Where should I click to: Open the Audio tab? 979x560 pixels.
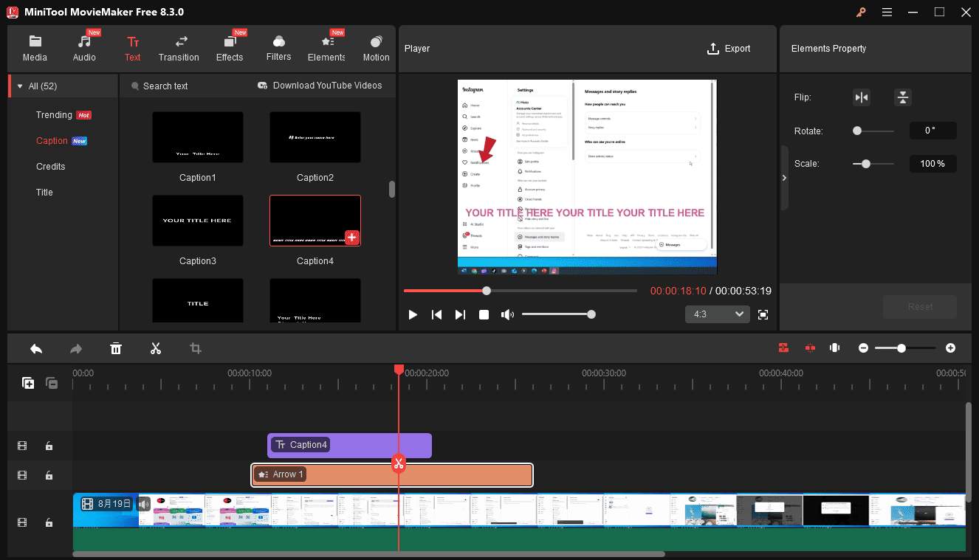pos(84,49)
